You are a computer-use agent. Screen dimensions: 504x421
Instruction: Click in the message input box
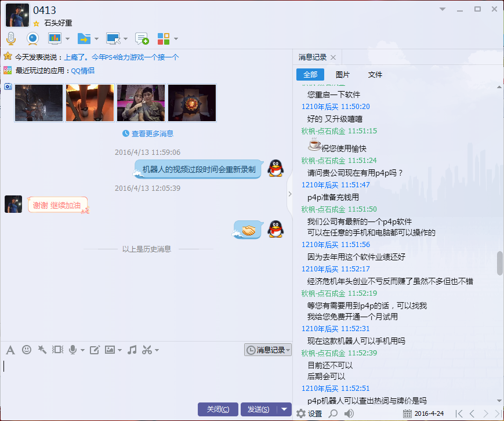(146, 379)
